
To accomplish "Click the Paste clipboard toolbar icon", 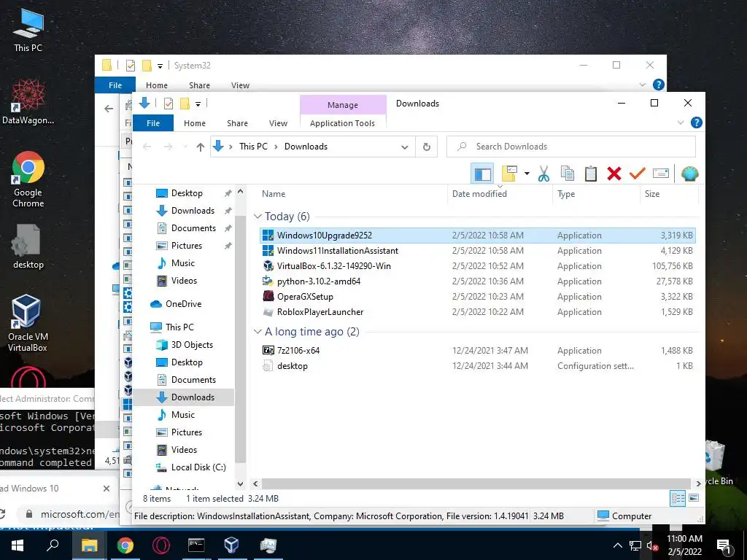I will click(x=591, y=174).
